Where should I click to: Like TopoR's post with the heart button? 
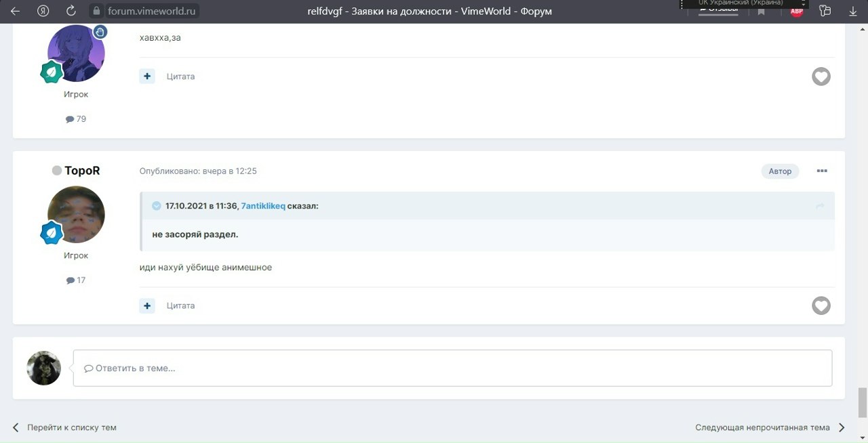click(821, 305)
